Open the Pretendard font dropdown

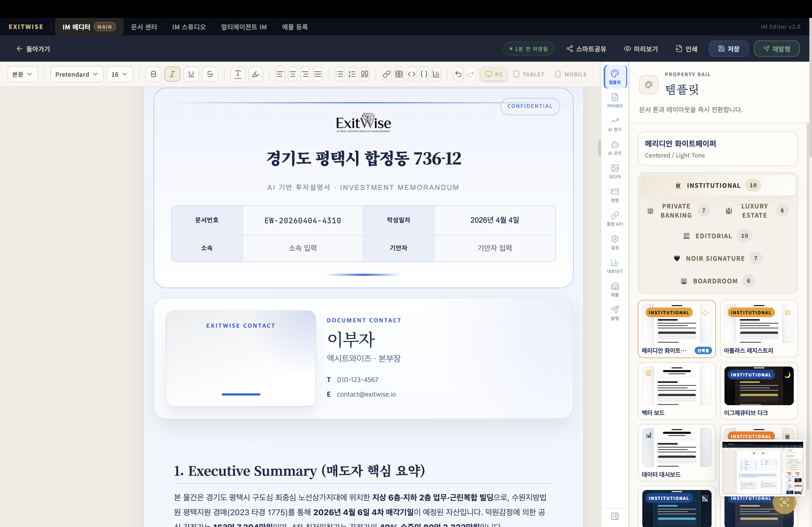[77, 74]
